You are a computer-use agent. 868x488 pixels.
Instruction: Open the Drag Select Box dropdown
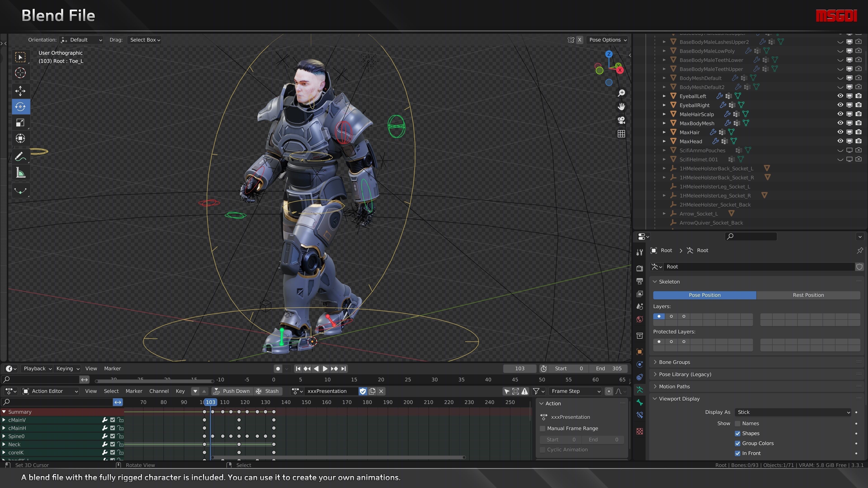[x=145, y=40]
